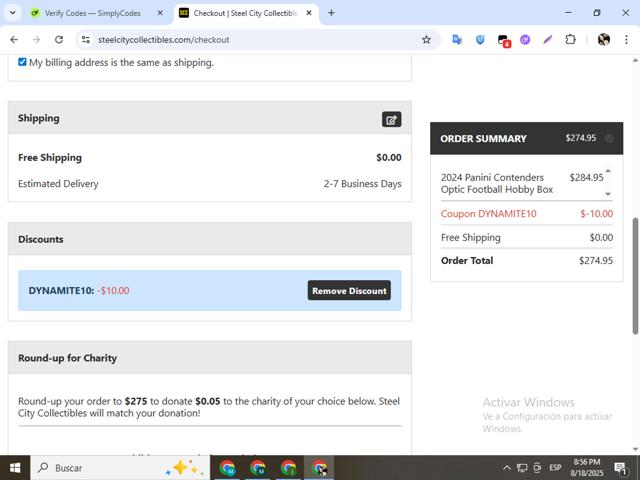Open the Google Translate extension

point(457,40)
